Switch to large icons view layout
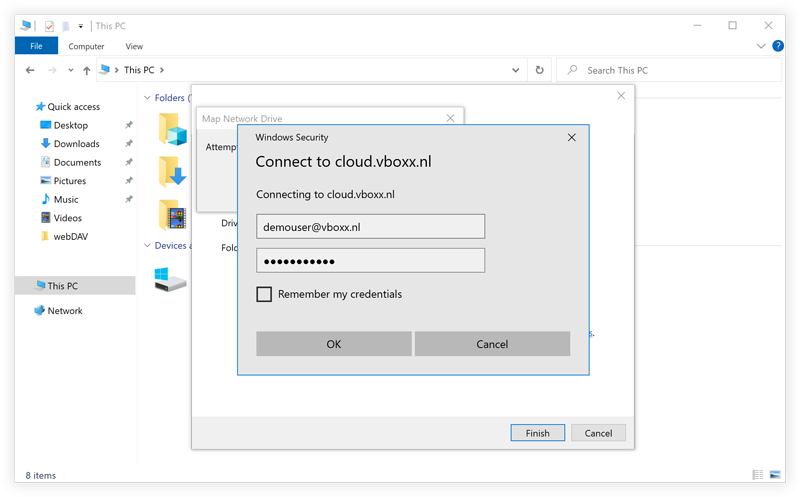 [774, 475]
